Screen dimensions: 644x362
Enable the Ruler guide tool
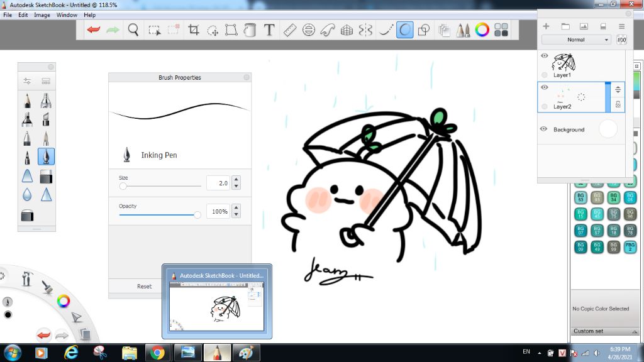[290, 30]
